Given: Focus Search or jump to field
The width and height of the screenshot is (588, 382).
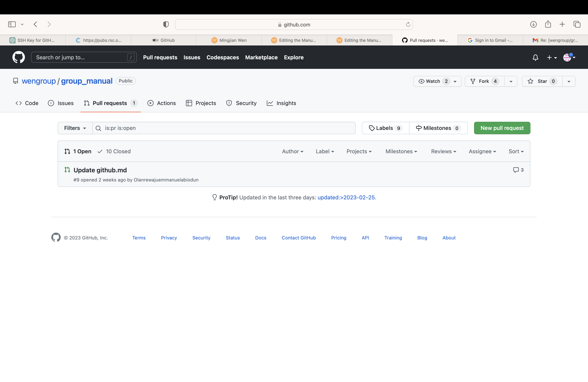Looking at the screenshot, I should click(x=84, y=57).
